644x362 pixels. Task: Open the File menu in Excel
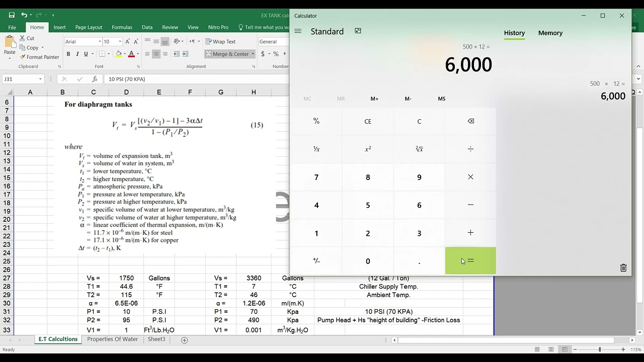click(12, 27)
